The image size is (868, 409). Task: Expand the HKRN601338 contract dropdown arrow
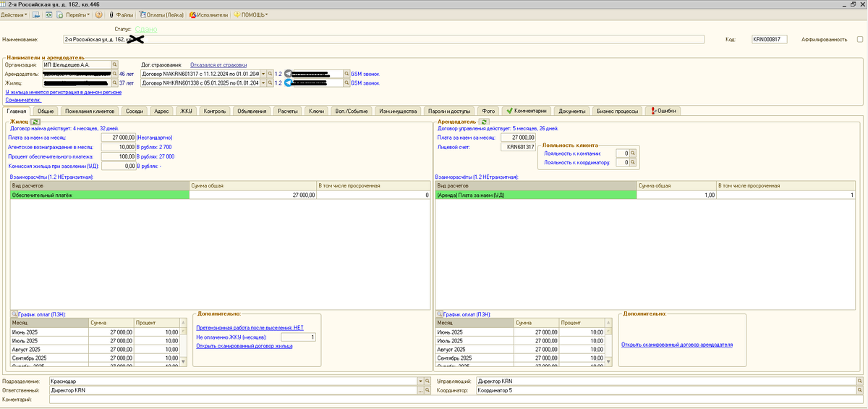(265, 83)
